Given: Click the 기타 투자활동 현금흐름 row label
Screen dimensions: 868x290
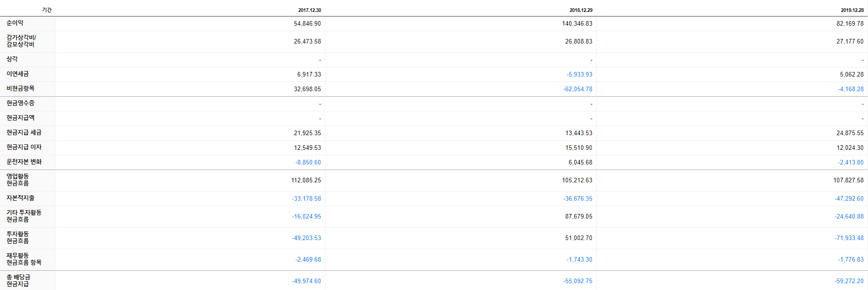Looking at the screenshot, I should (24, 216).
